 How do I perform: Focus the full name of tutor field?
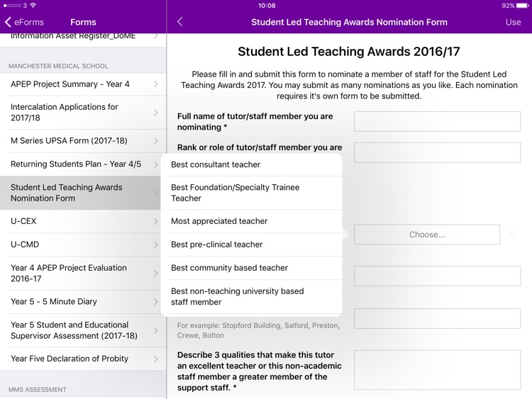[x=438, y=121]
